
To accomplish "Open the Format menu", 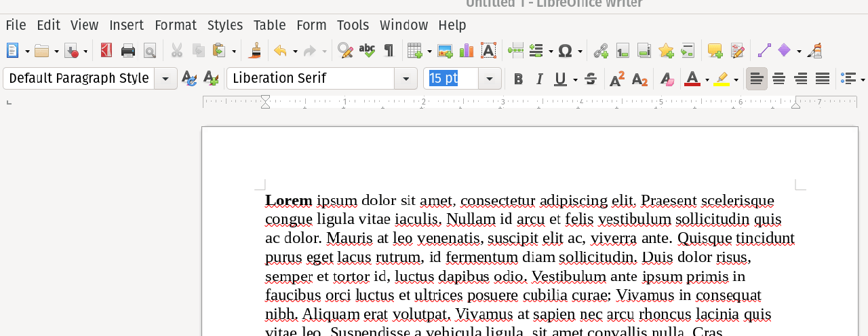I will (176, 25).
